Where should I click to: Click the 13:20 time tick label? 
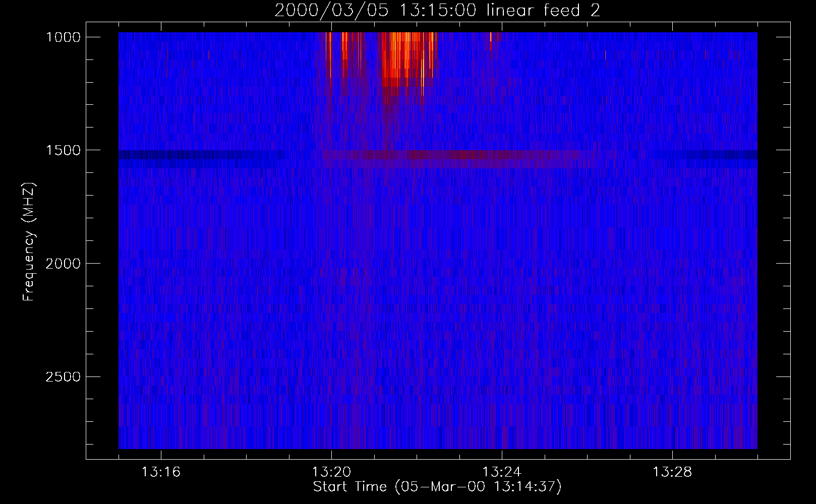coord(331,472)
